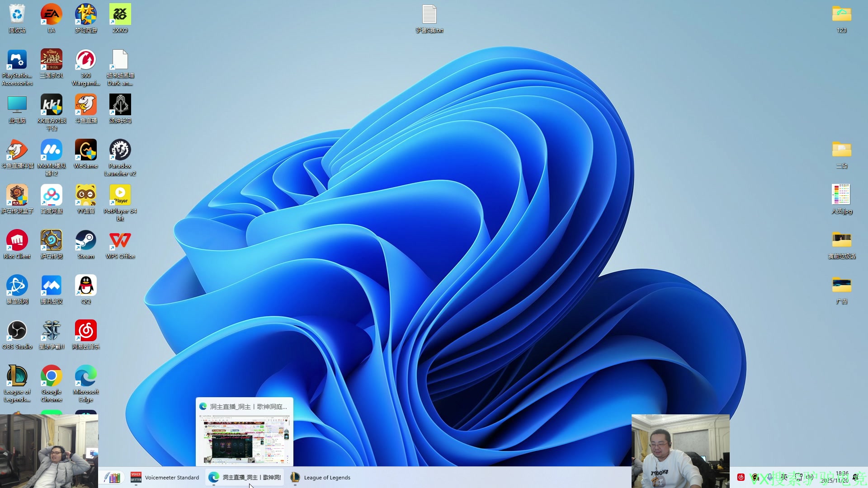This screenshot has width=868, height=488.
Task: Select the Steam desktop shortcut
Action: 85,241
